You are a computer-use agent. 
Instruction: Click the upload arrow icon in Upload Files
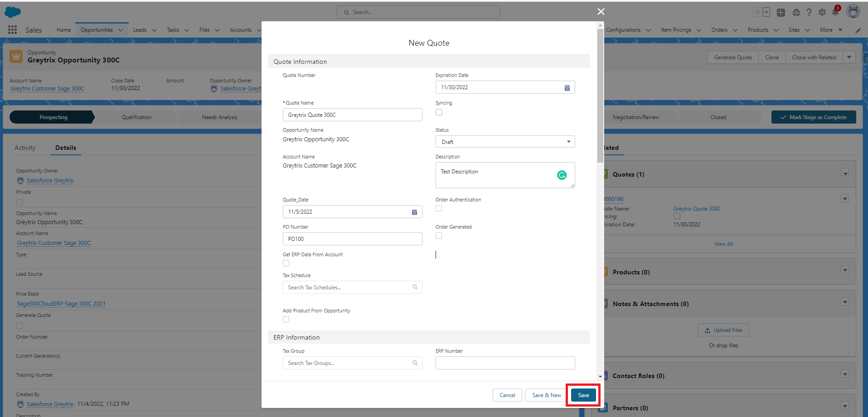pyautogui.click(x=708, y=331)
